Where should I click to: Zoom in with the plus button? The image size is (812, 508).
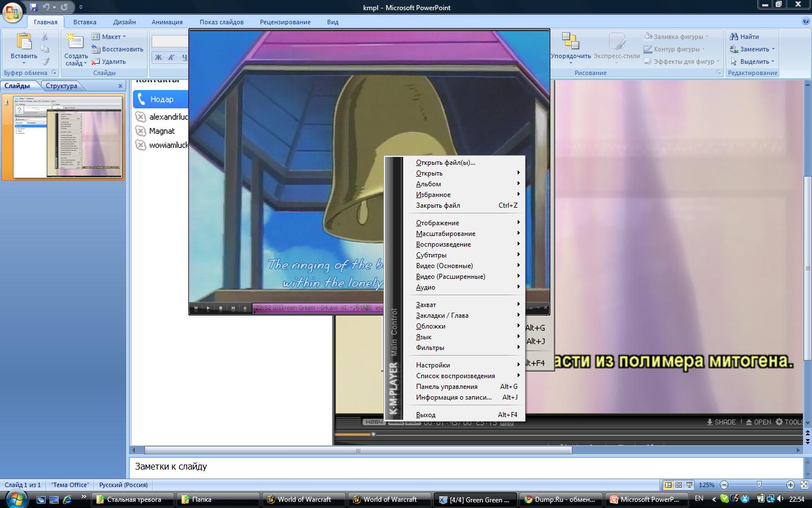point(791,485)
